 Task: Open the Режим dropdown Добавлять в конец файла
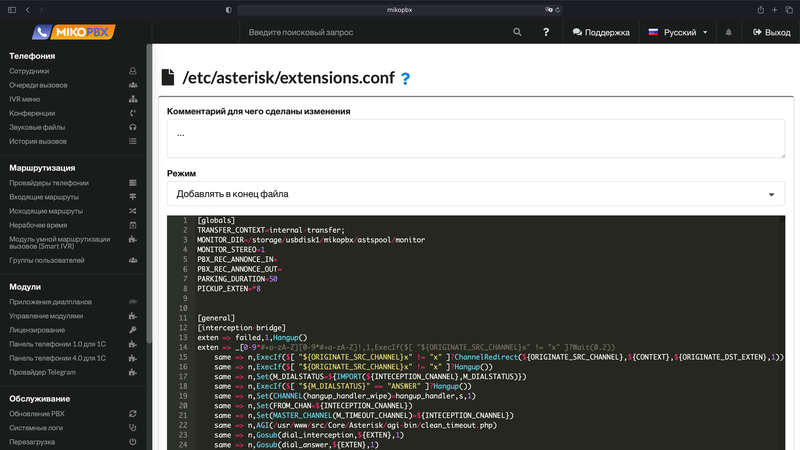click(x=476, y=194)
